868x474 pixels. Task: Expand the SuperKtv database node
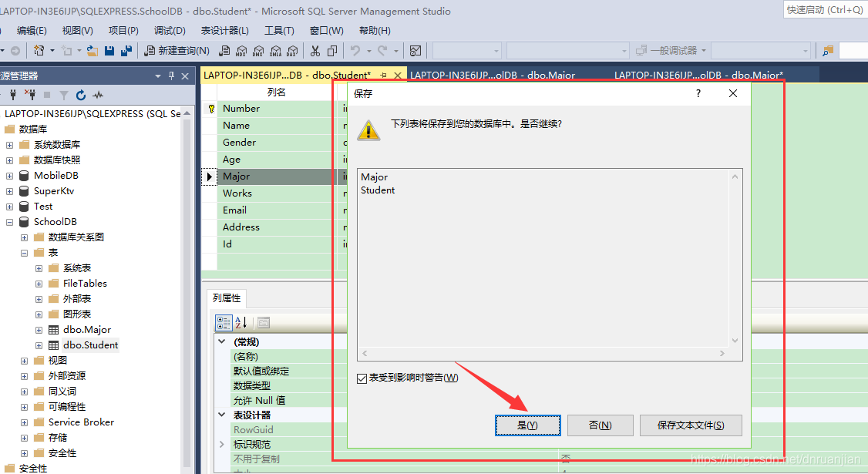(x=9, y=192)
